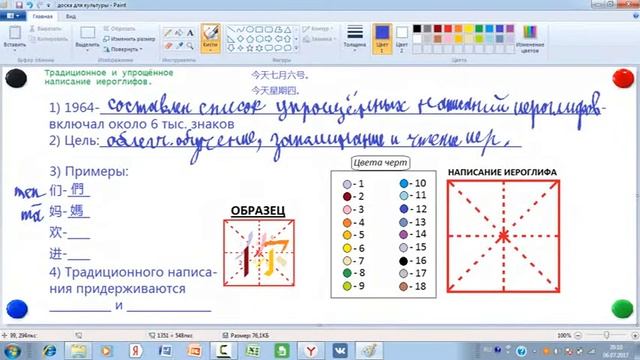Zoom out with the minus button
Viewport: 640px width, 360px height.
pos(578,336)
